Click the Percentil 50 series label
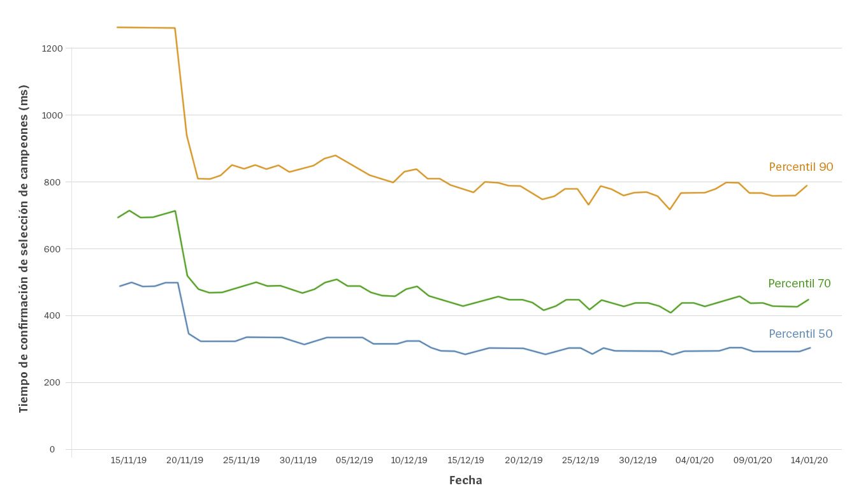 pos(800,334)
